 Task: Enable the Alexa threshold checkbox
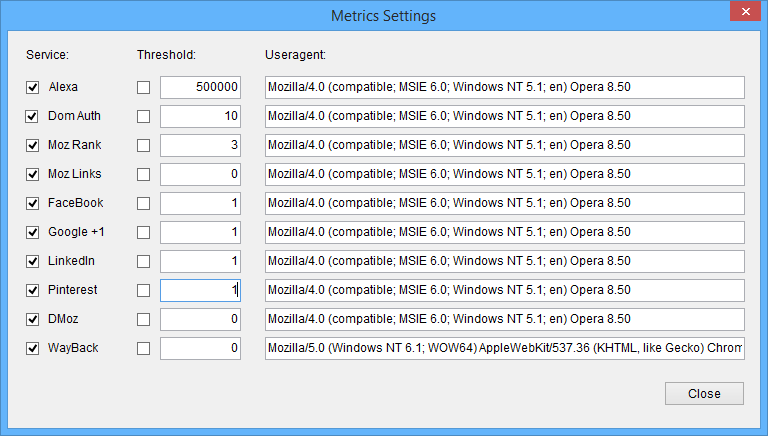pyautogui.click(x=144, y=88)
